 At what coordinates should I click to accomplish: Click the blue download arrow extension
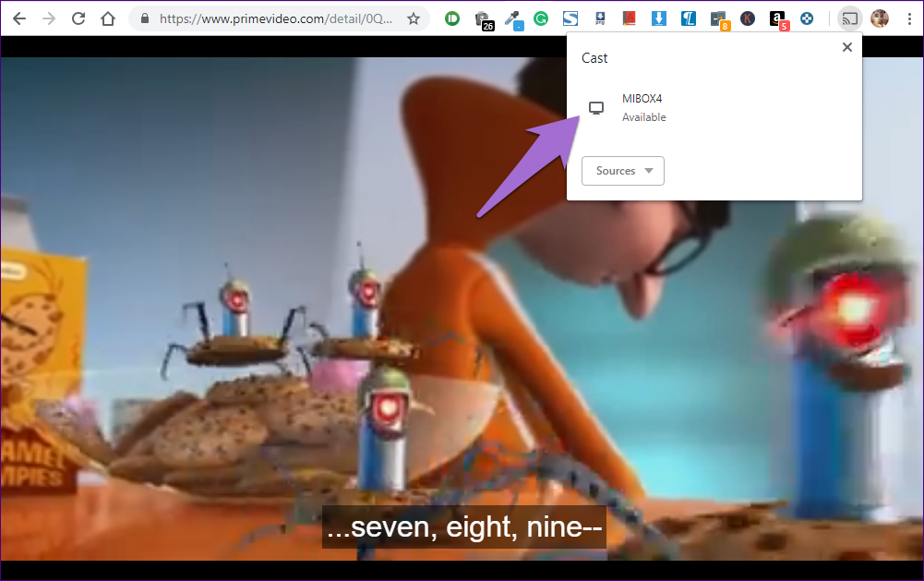pyautogui.click(x=659, y=18)
